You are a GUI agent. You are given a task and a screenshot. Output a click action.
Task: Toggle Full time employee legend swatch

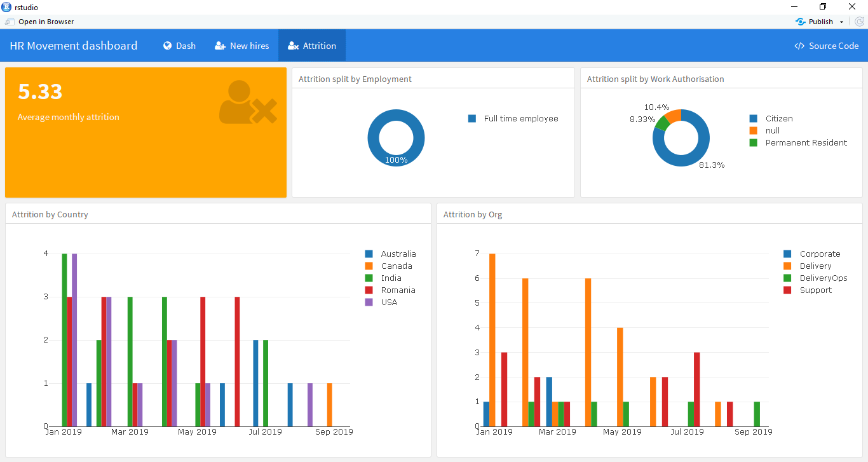[x=472, y=119]
